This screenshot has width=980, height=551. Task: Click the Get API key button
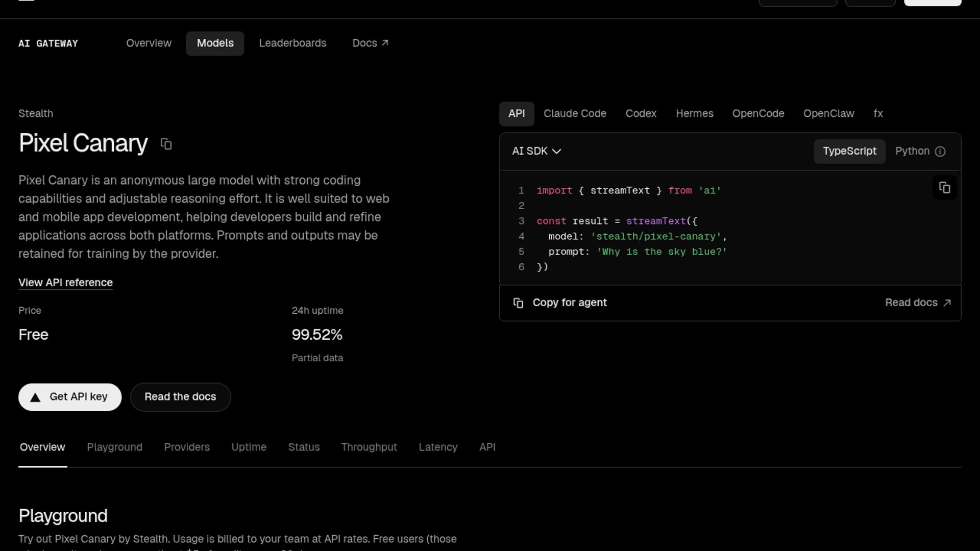(70, 397)
